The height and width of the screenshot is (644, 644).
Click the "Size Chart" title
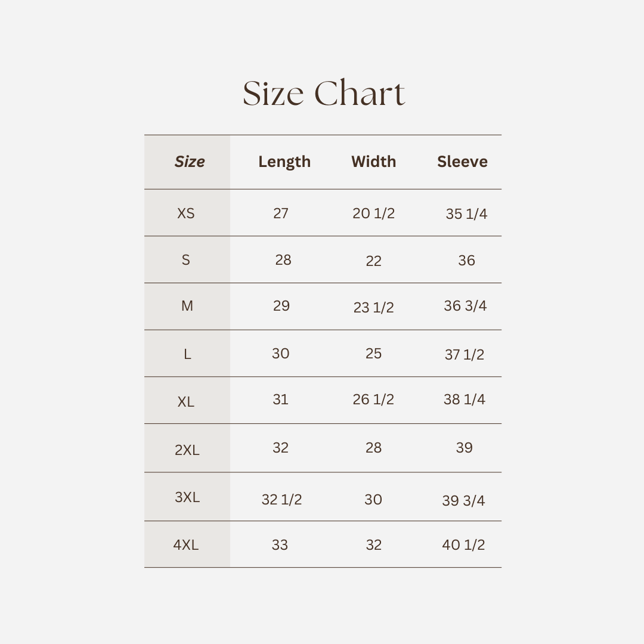tap(324, 94)
